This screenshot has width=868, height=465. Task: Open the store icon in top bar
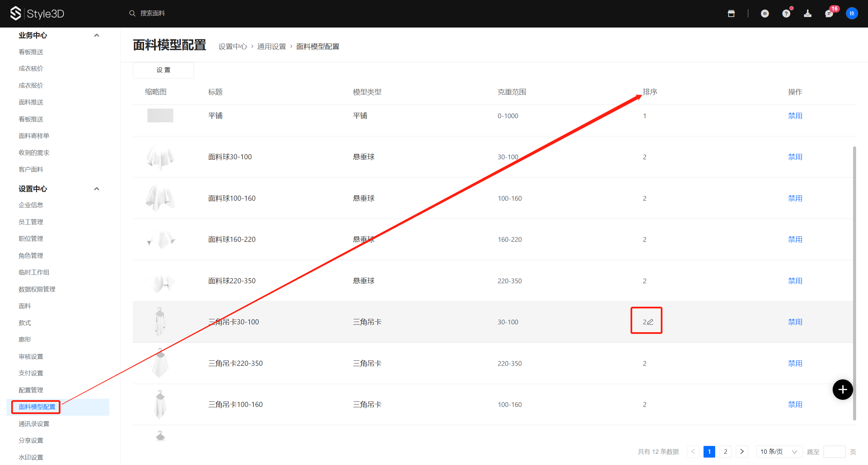click(x=731, y=14)
